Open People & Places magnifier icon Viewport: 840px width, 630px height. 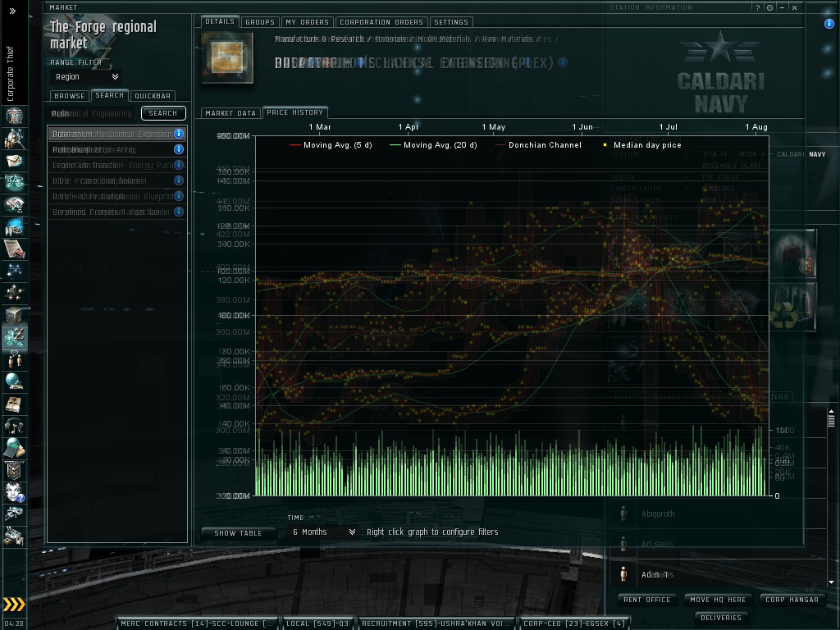click(x=14, y=138)
